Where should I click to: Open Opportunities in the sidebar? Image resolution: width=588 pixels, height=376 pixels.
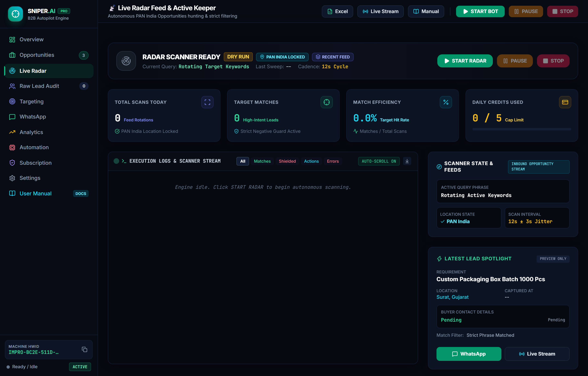[x=49, y=55]
